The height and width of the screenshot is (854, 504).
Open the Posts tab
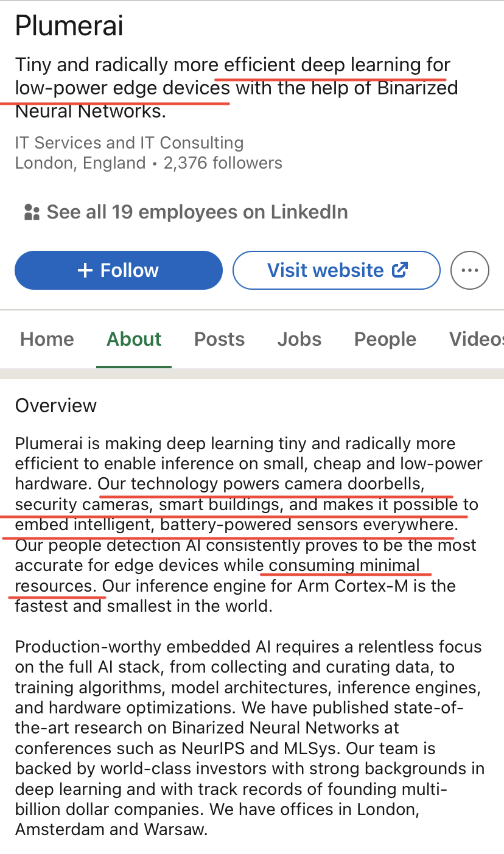(x=219, y=339)
